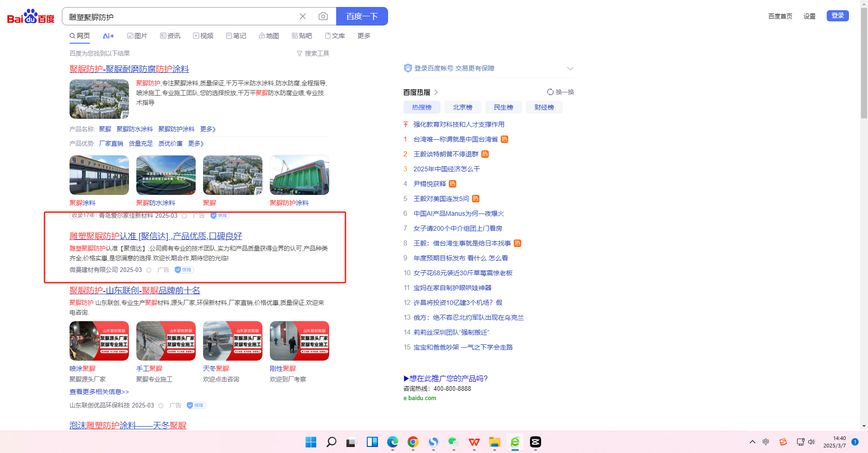Click 保障 badge on 微晨建材有限公司 result
Screen dimensions: 868x453
(184, 270)
